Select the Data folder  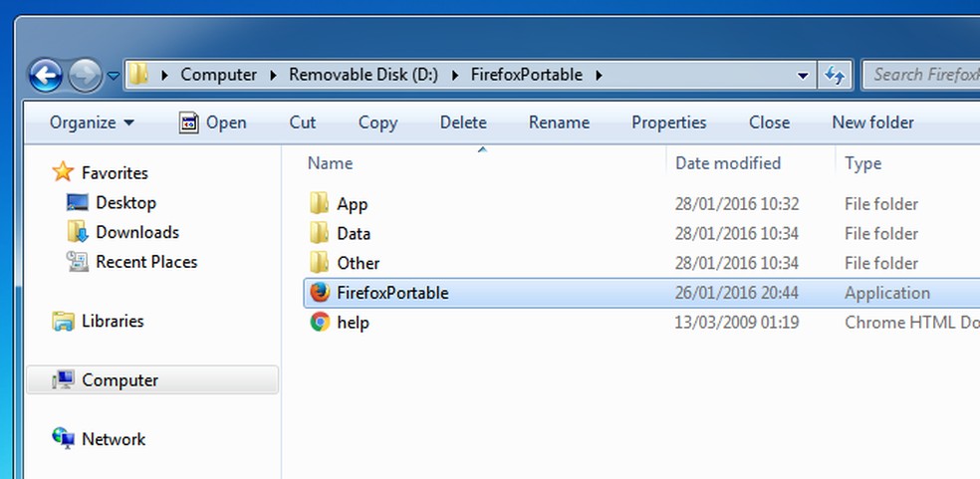click(x=354, y=234)
